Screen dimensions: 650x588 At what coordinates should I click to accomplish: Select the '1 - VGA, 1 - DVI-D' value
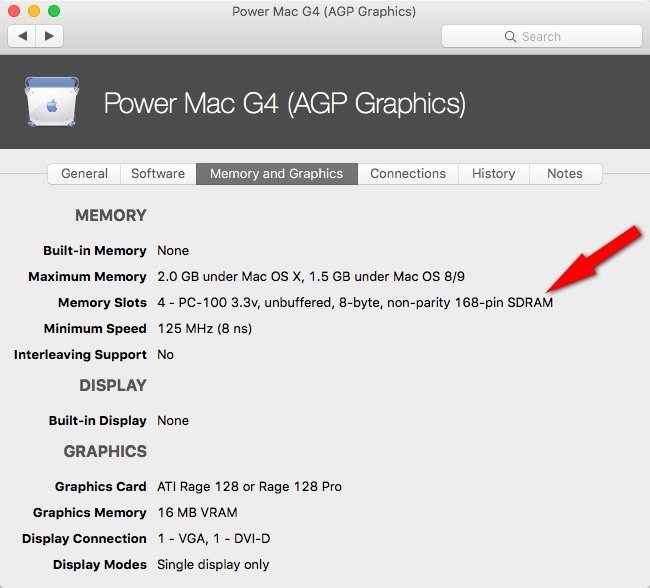point(214,539)
